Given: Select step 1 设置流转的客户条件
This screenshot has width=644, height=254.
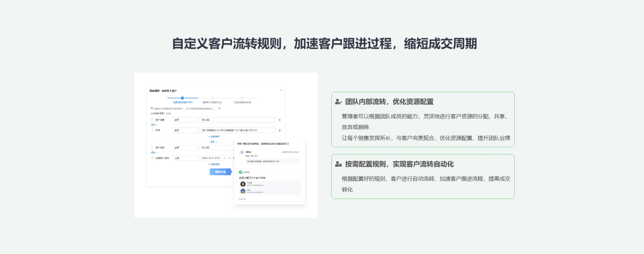Looking at the screenshot, I should pos(182,98).
